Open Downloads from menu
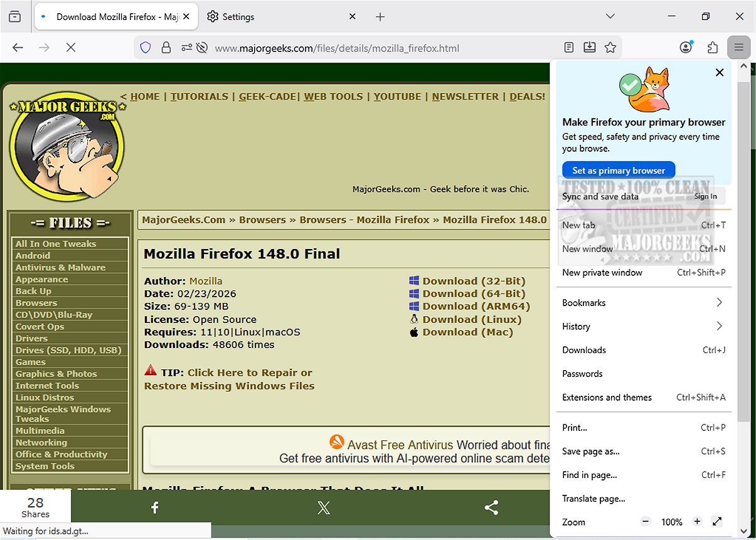The width and height of the screenshot is (756, 540). (x=644, y=351)
